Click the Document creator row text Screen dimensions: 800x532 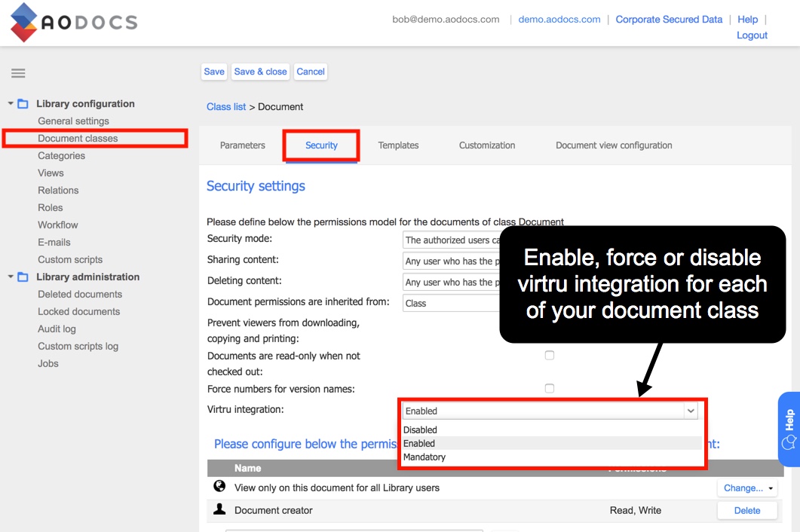[274, 510]
